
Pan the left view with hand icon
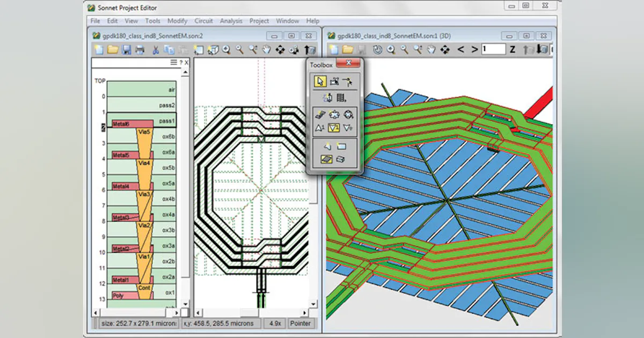coord(267,50)
